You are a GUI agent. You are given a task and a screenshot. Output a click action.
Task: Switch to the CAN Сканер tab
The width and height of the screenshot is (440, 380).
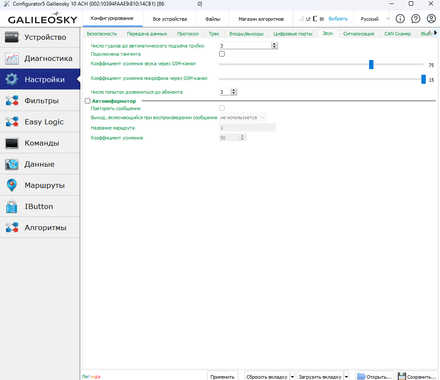coord(397,34)
